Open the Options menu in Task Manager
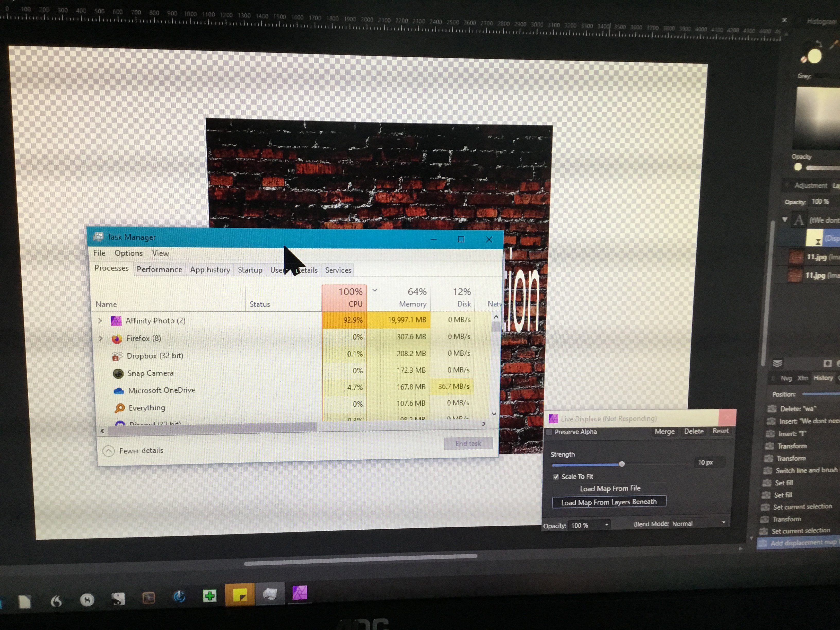 (x=129, y=253)
